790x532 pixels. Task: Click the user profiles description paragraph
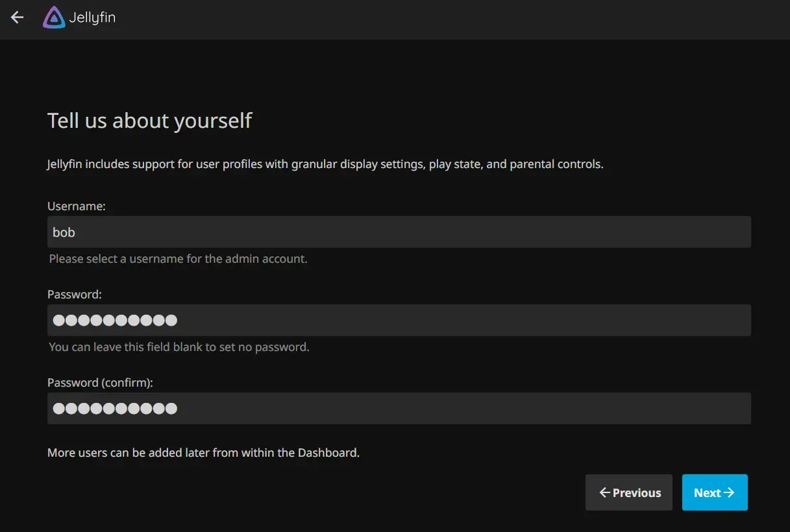pos(325,164)
